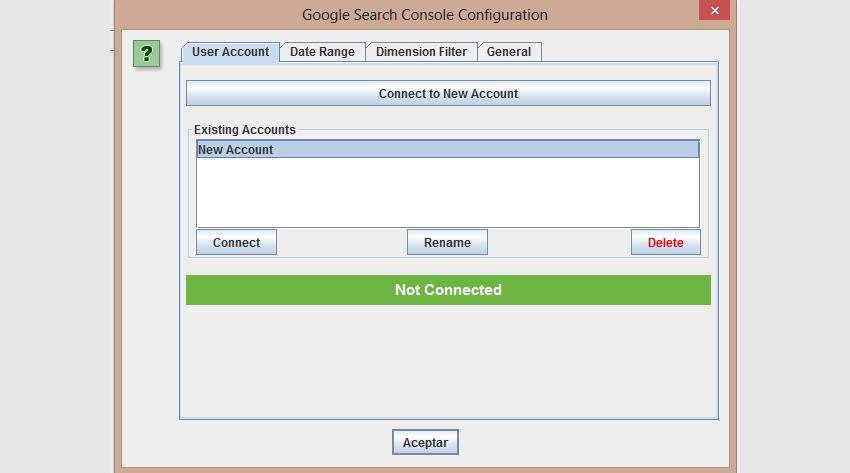
Task: Open the Date Range tab
Action: click(x=323, y=52)
